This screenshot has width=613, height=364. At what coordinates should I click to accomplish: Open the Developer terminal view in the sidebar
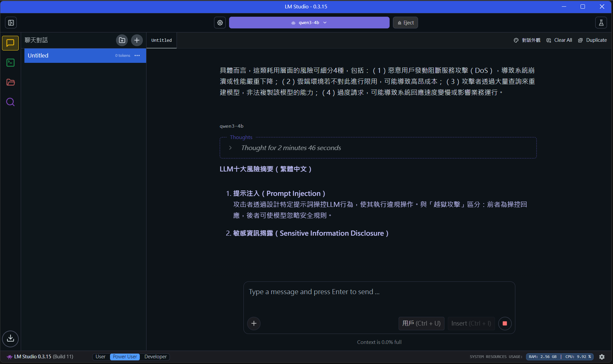tap(10, 63)
